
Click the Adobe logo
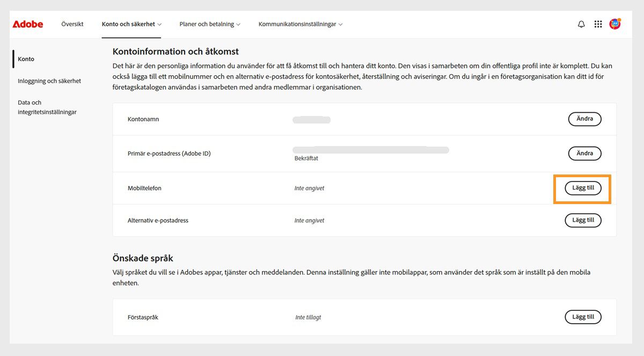coord(27,24)
